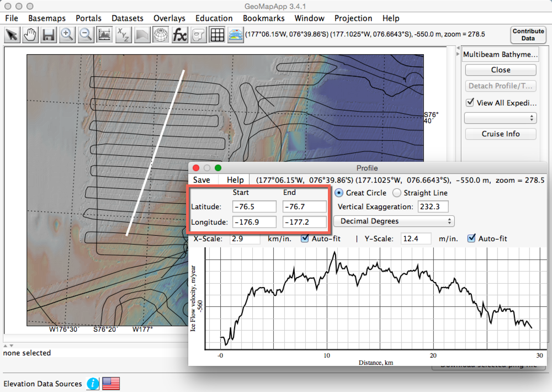Expand the empty expedition dropdown in side panel
552x392 pixels.
point(500,118)
